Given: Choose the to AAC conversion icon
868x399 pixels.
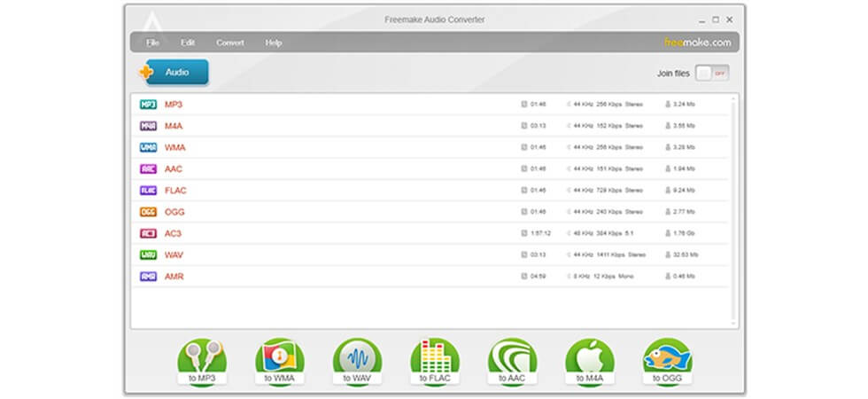Looking at the screenshot, I should pos(512,362).
